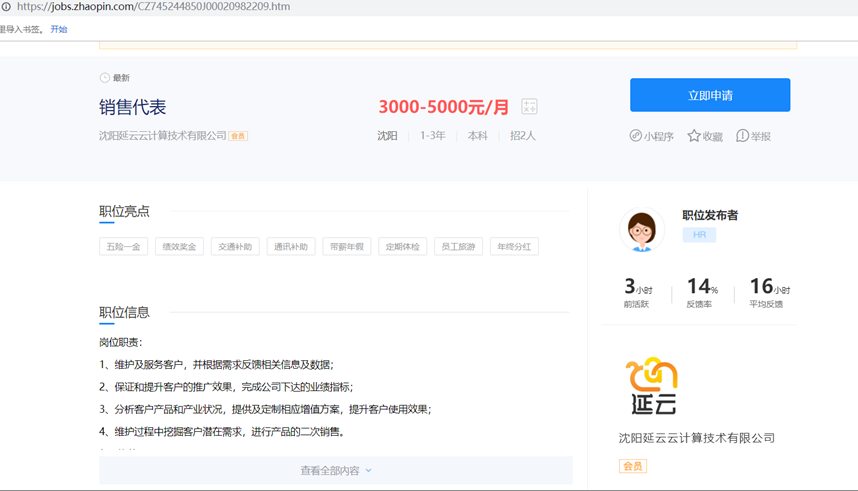Click the 职位亮点 section heading

[124, 211]
